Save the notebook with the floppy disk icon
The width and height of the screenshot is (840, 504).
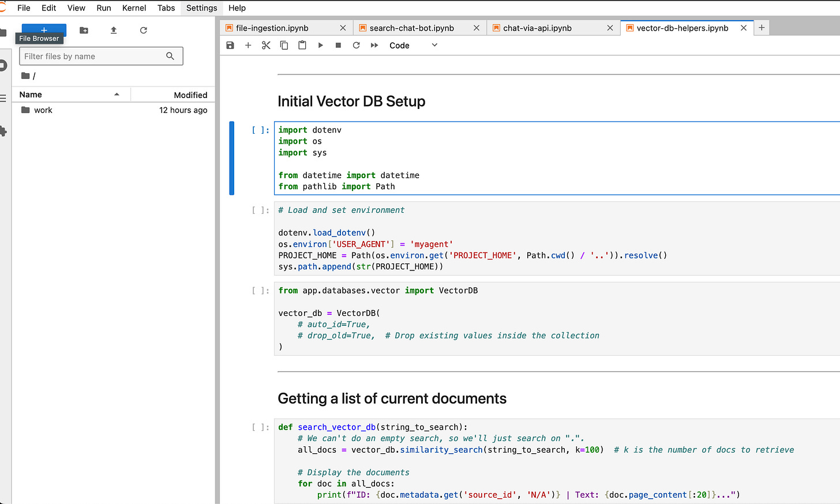[230, 46]
